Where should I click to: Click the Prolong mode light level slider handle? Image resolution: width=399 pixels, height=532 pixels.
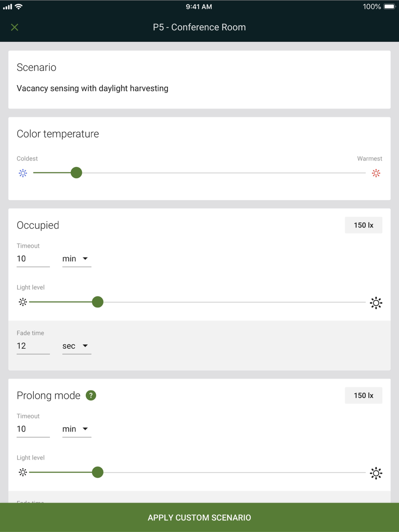tap(97, 472)
